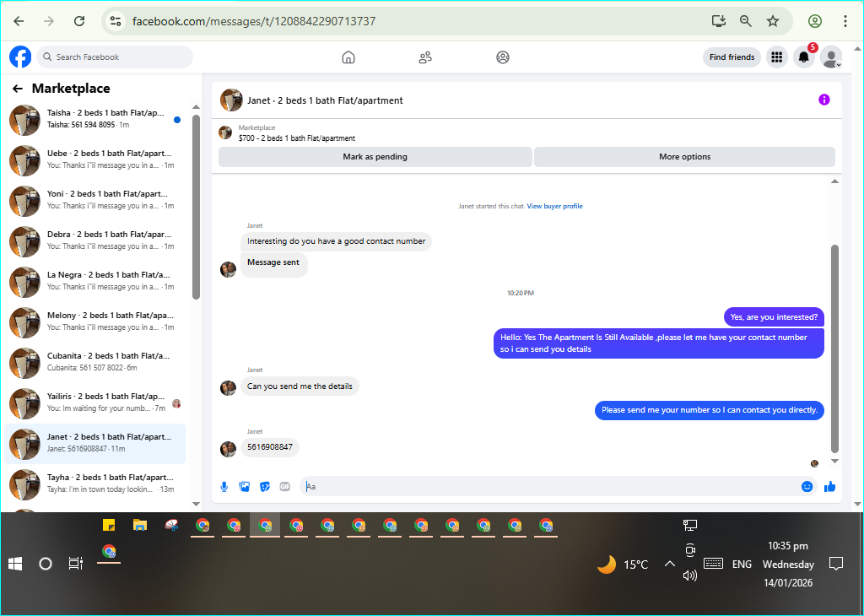Open Windows Start menu

pyautogui.click(x=15, y=564)
